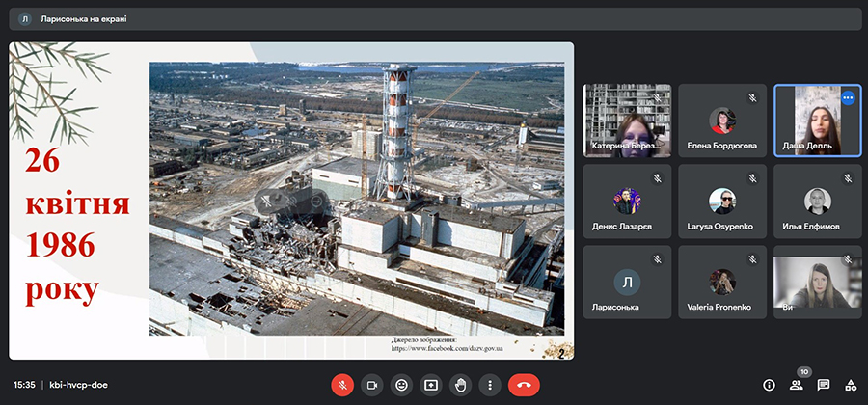
Task: Click the remove icon on presentation overlay
Action: [x=316, y=202]
